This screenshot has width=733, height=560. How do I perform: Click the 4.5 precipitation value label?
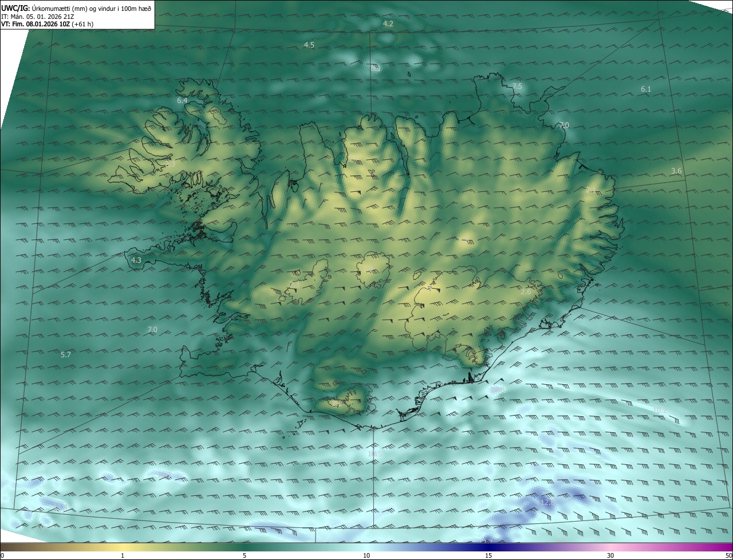[x=309, y=45]
